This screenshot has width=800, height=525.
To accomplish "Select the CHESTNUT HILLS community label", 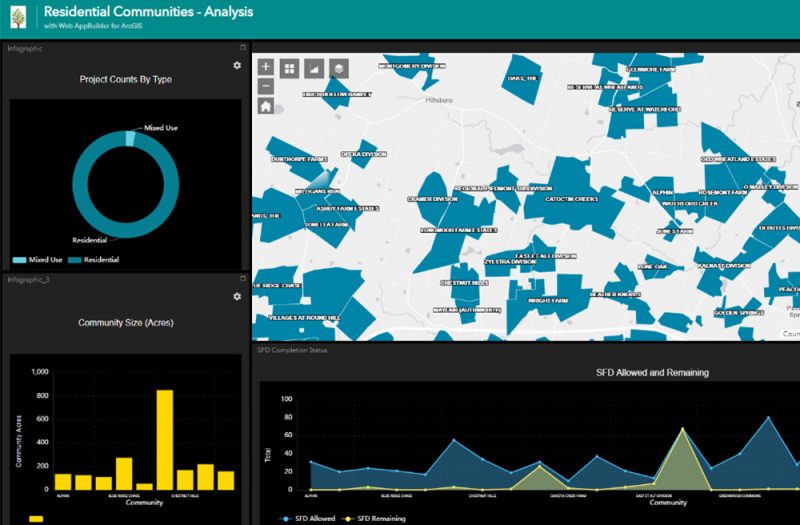I will tap(464, 283).
